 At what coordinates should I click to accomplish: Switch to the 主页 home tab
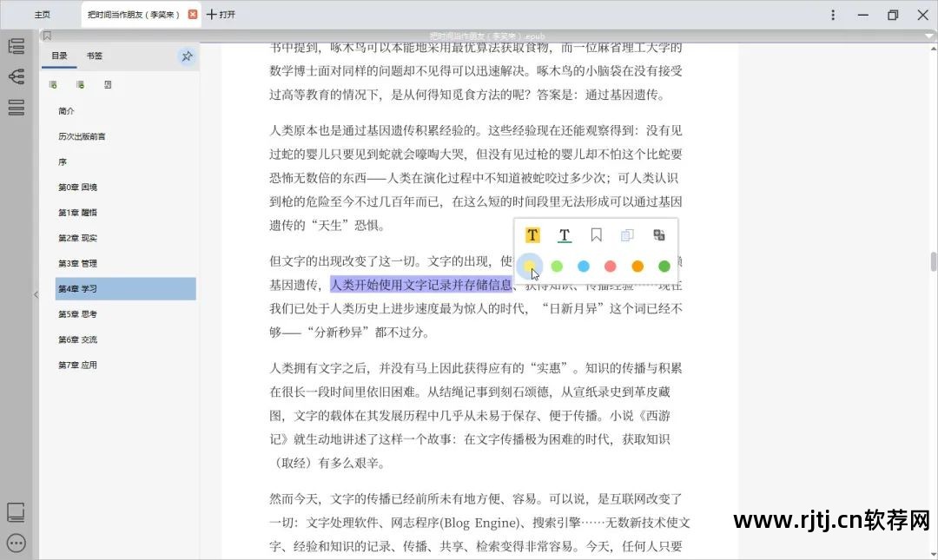click(43, 14)
